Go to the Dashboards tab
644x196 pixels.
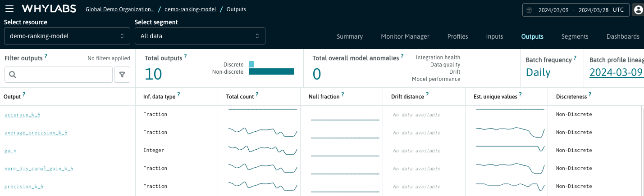(623, 37)
